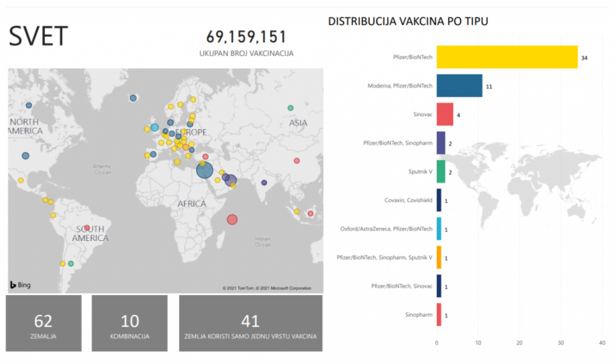Click the Bing logo on the map

tap(20, 284)
